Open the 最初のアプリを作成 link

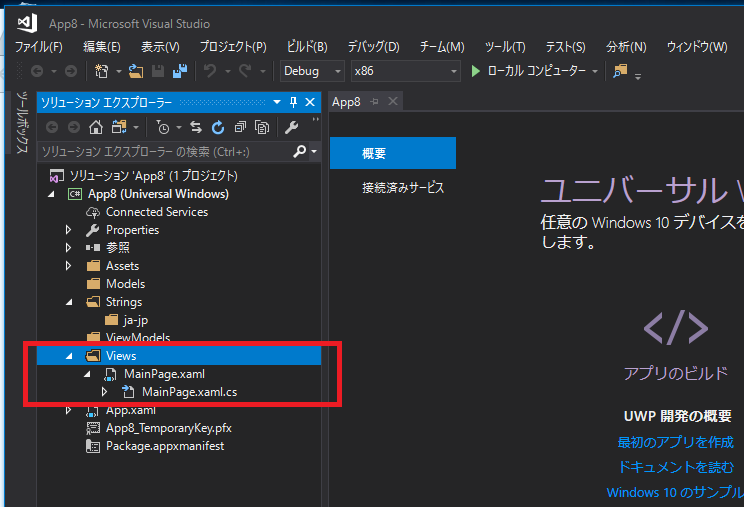pyautogui.click(x=676, y=442)
